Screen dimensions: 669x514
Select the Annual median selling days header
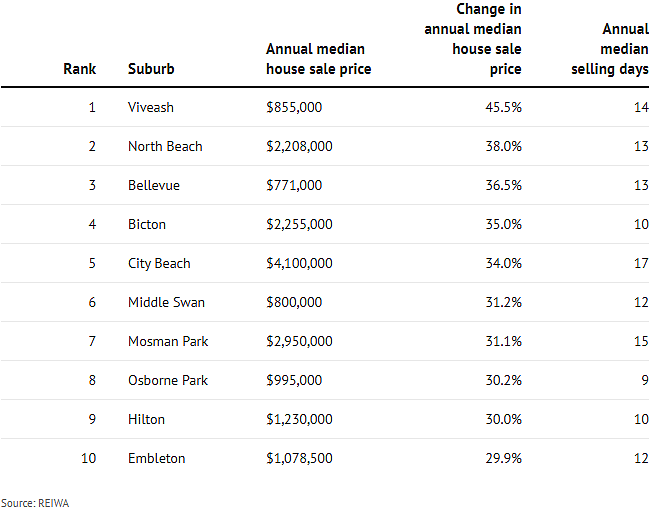(x=610, y=49)
